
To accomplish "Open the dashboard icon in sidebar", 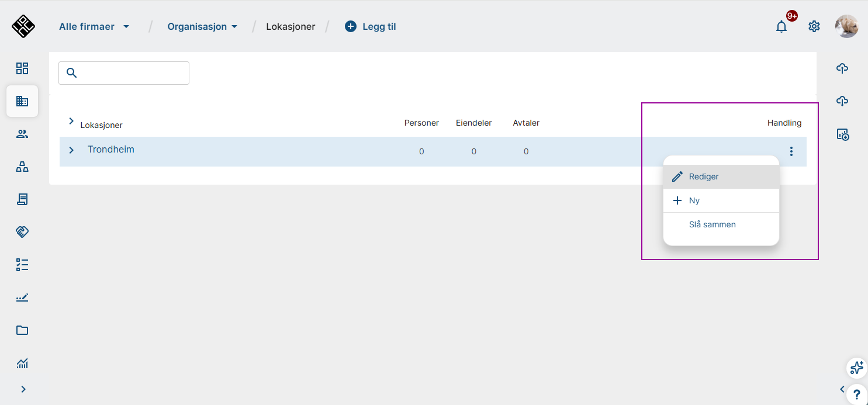I will coord(22,68).
